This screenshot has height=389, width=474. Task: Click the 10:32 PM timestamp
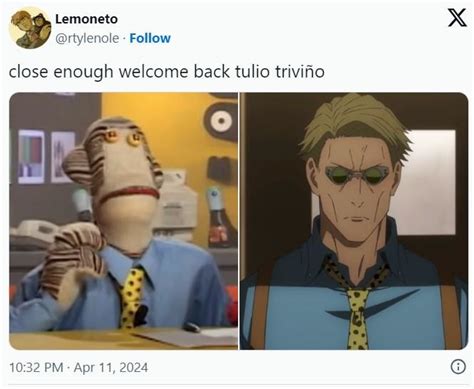36,367
